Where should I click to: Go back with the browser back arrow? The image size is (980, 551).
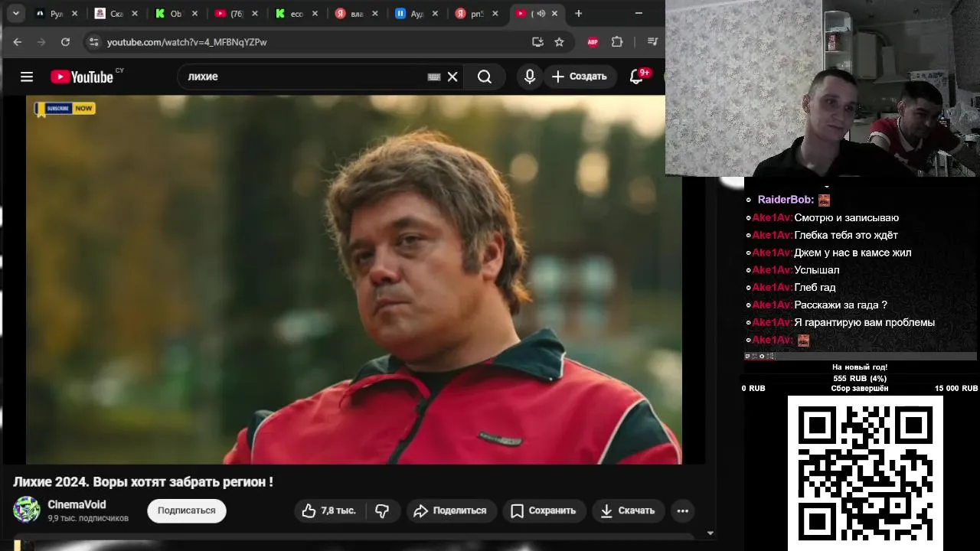pyautogui.click(x=18, y=42)
